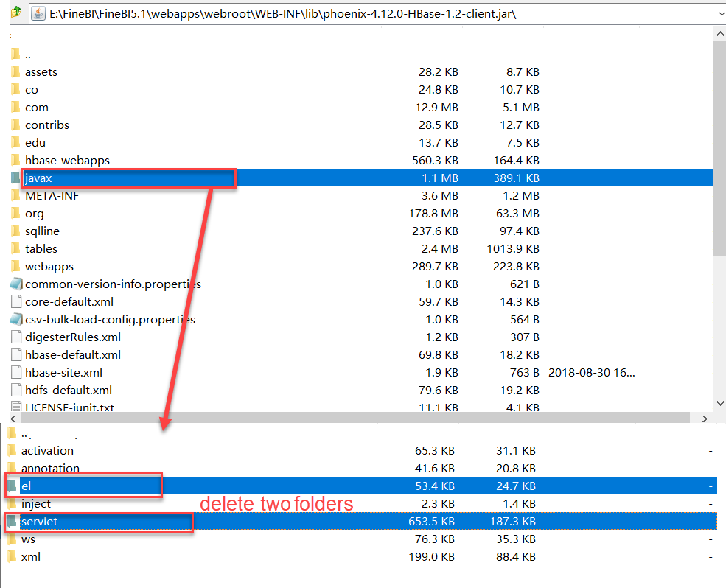Click the jar file icon in address bar
The height and width of the screenshot is (588, 726).
click(38, 13)
